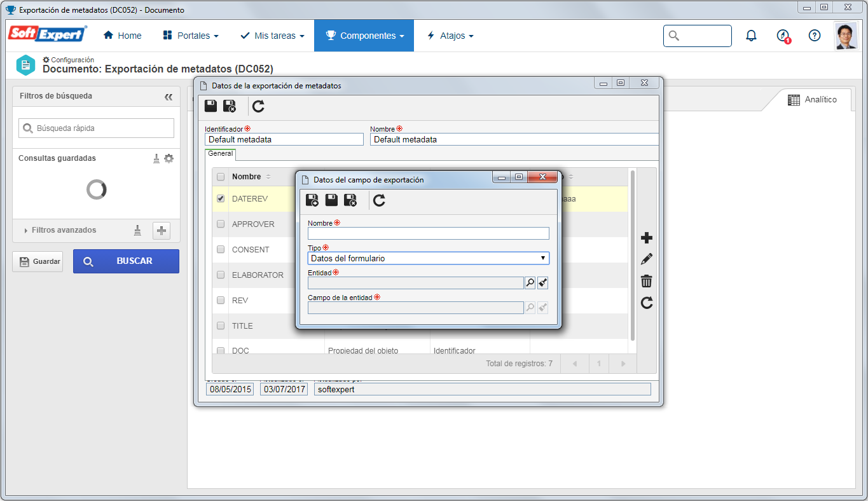Click save and close icon in field dialog
The image size is (868, 501).
click(350, 201)
